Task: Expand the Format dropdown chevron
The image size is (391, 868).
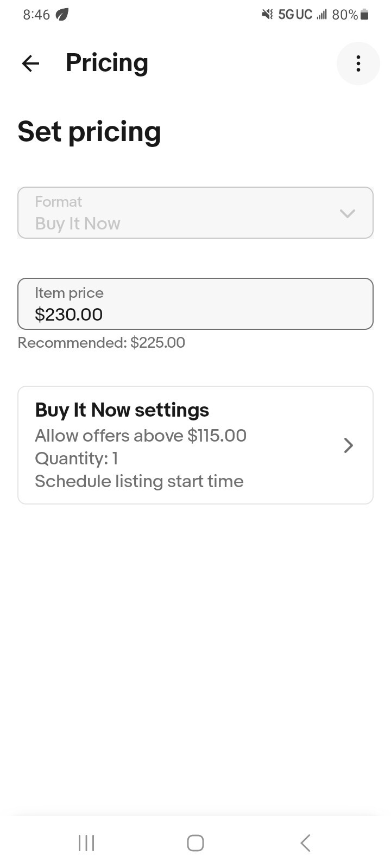Action: pyautogui.click(x=348, y=213)
